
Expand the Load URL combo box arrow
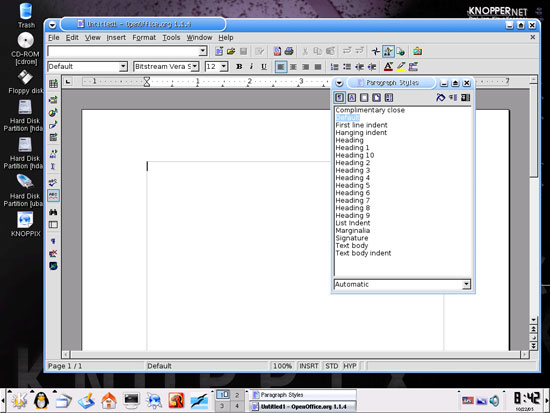point(202,51)
